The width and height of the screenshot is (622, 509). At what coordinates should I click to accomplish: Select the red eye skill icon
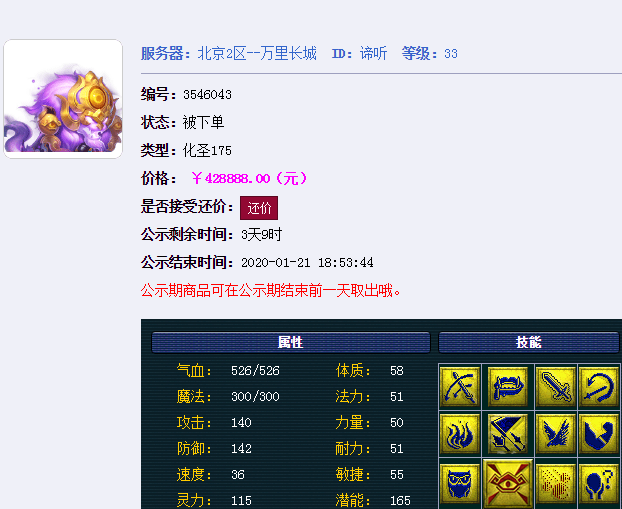click(508, 484)
